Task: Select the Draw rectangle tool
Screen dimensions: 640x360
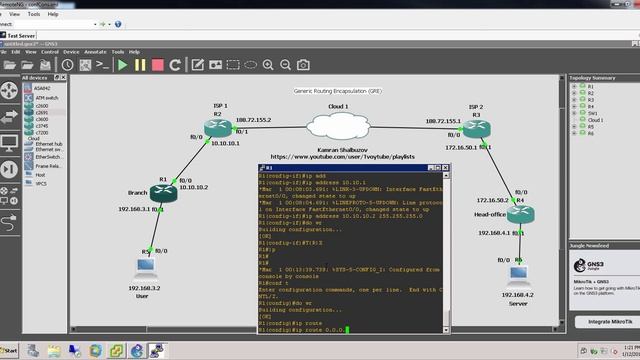Action: [233, 65]
